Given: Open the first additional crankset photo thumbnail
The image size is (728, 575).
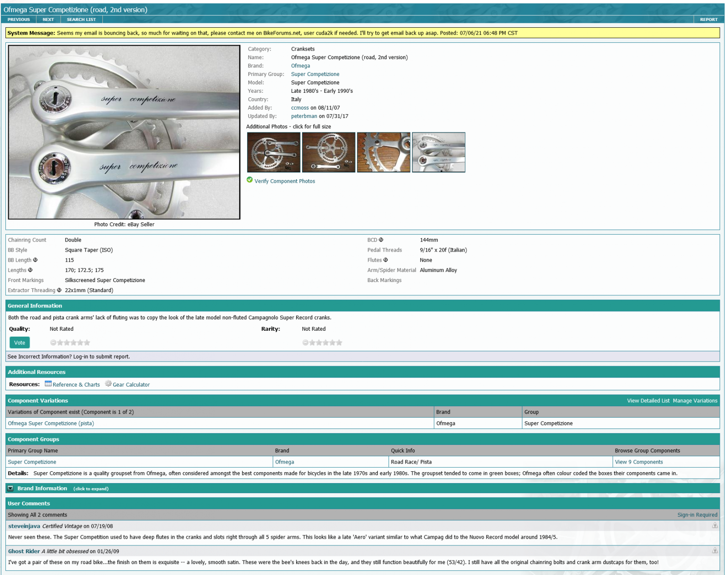Looking at the screenshot, I should [x=273, y=152].
